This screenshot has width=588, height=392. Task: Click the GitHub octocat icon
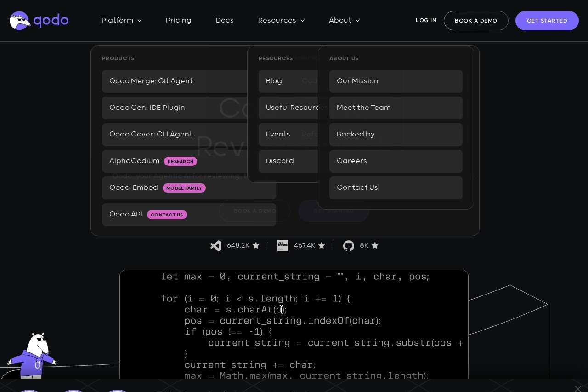click(349, 246)
